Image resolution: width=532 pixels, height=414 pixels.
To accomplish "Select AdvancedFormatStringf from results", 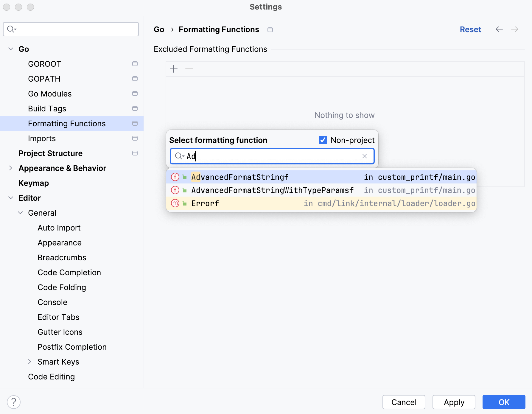I will pyautogui.click(x=321, y=177).
